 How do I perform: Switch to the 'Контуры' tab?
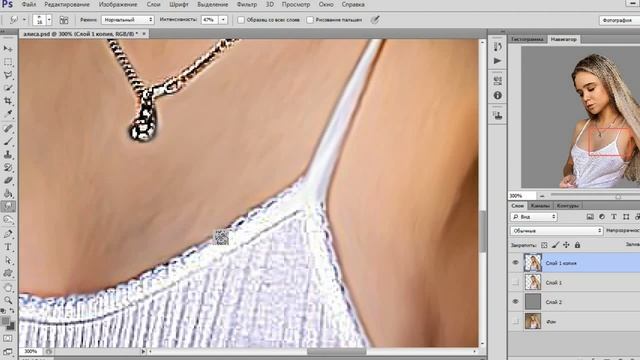(x=567, y=206)
